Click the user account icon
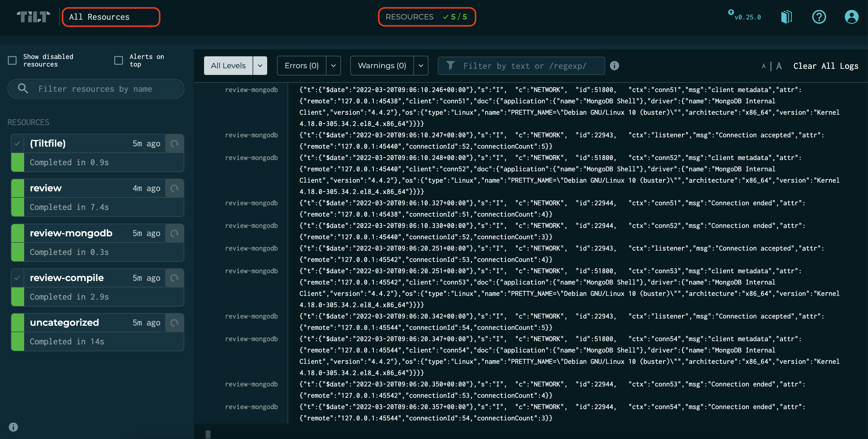 [x=851, y=17]
